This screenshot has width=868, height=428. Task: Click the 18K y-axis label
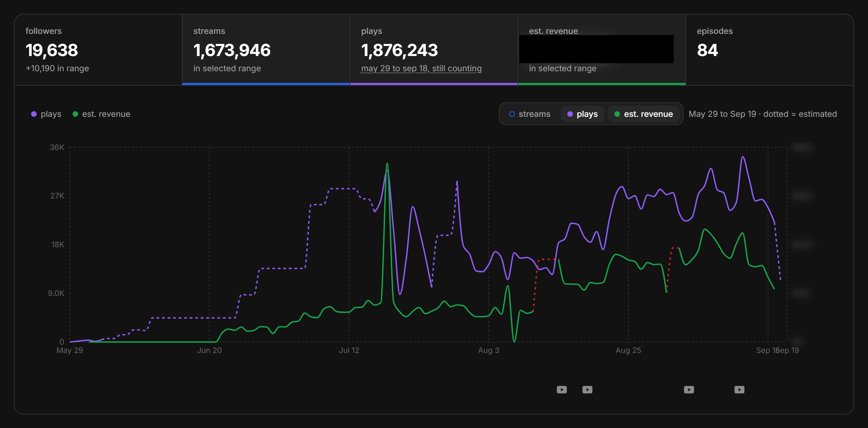[x=58, y=245]
